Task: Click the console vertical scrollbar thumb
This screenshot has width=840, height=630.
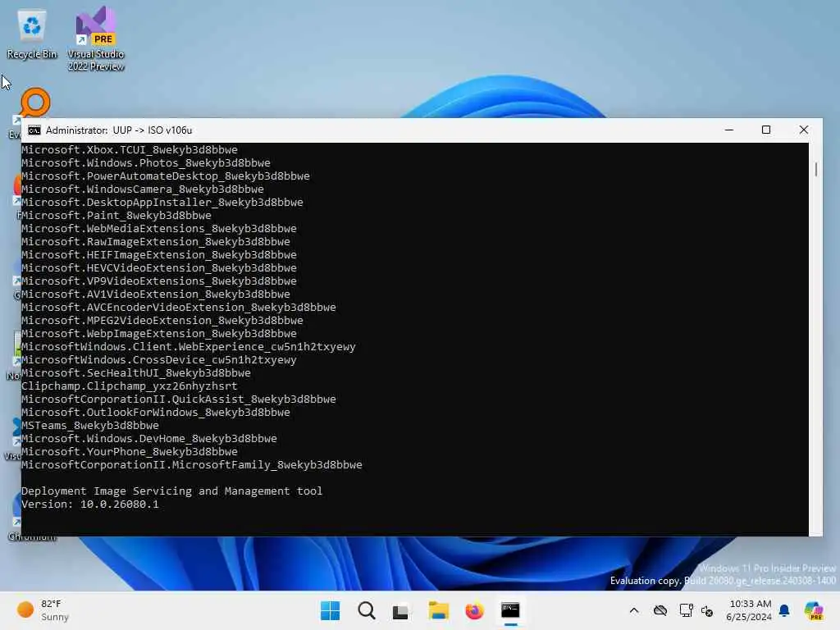Action: click(816, 169)
